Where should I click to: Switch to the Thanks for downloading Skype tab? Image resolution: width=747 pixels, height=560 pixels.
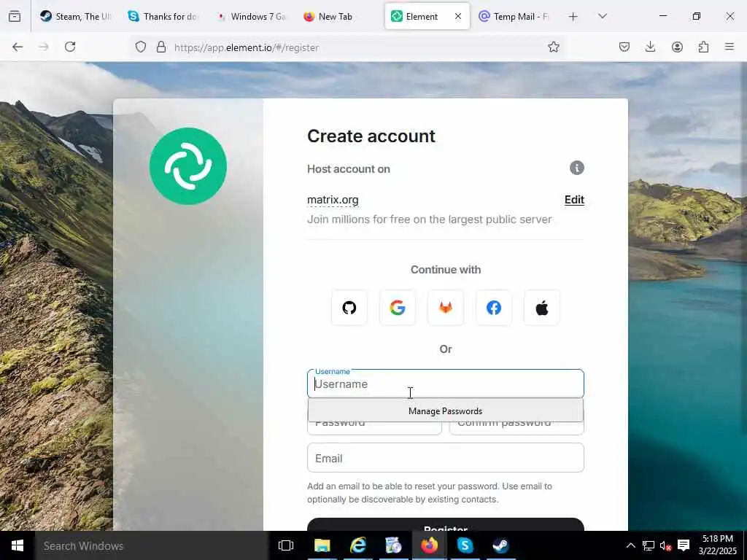coord(163,17)
